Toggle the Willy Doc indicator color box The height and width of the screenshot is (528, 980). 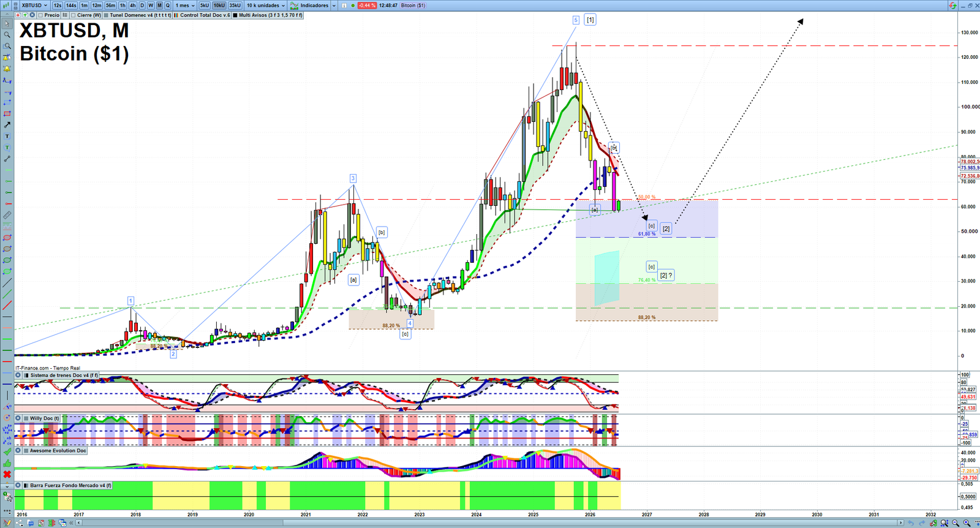click(26, 418)
